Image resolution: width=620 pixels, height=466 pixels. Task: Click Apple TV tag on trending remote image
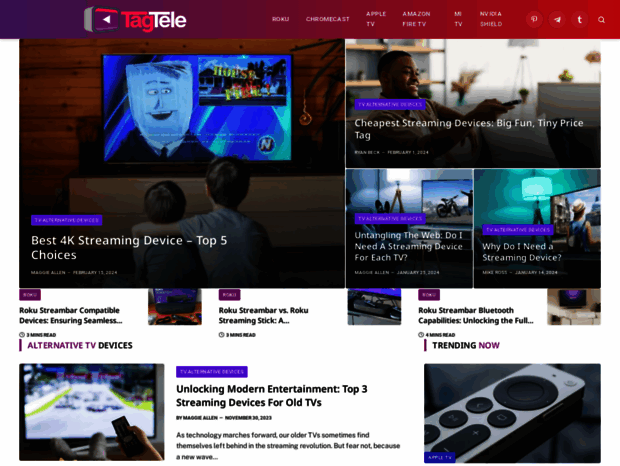(440, 457)
